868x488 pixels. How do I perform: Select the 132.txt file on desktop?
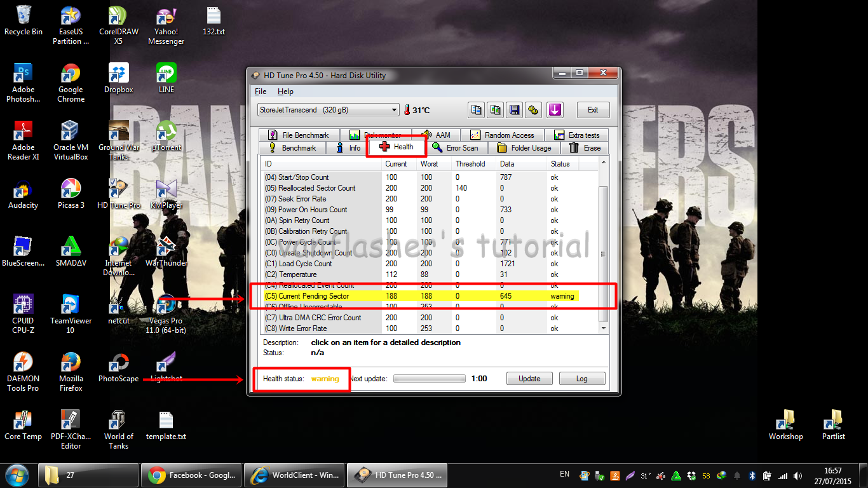point(214,20)
